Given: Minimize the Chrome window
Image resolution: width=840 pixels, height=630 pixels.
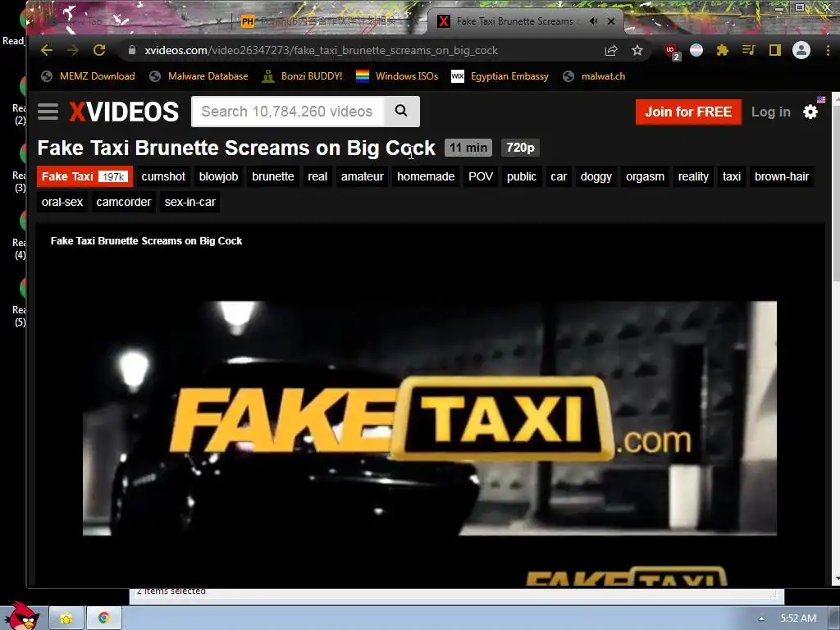Looking at the screenshot, I should click(x=779, y=8).
